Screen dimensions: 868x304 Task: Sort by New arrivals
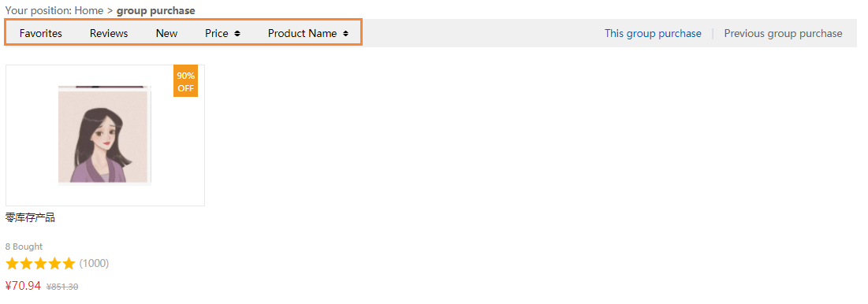tap(166, 33)
